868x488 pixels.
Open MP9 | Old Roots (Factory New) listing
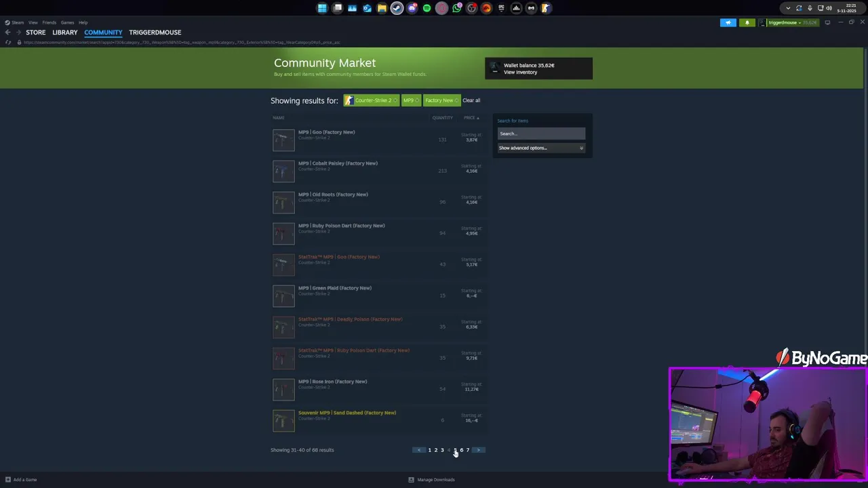(378, 202)
